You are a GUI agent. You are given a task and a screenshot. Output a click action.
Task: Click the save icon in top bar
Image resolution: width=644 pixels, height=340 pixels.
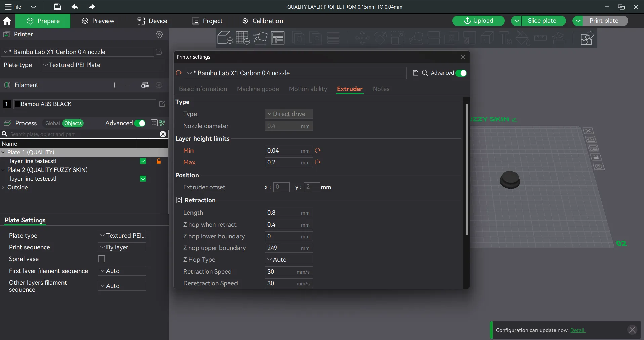click(57, 7)
